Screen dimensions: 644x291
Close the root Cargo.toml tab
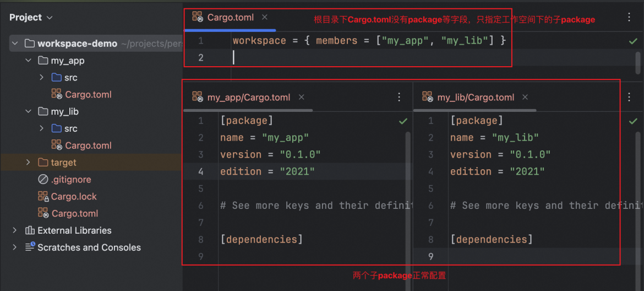pyautogui.click(x=265, y=17)
